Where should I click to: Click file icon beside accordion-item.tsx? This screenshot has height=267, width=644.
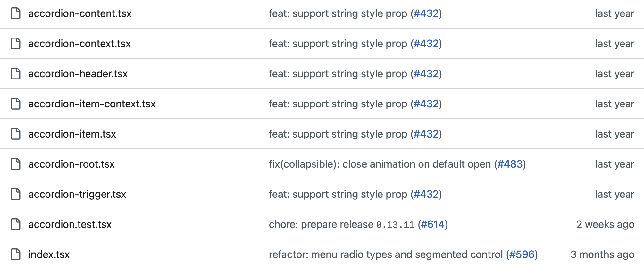[x=15, y=134]
